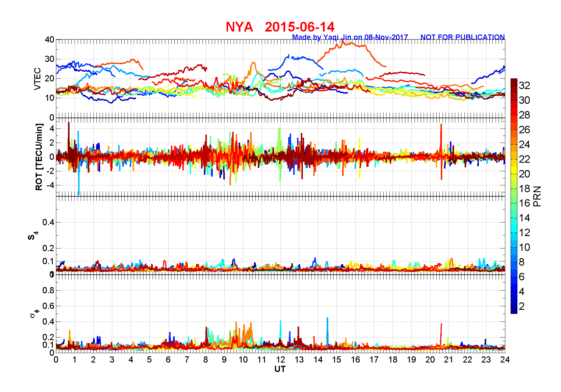561x392 pixels.
Task: Select UT axis tick 6
Action: [x=168, y=360]
